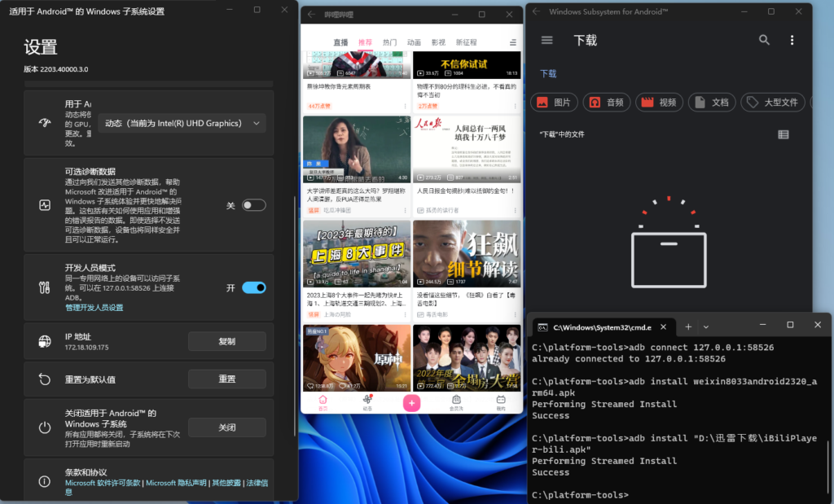Open bilibili channel list menu icon
The height and width of the screenshot is (504, 834).
(513, 42)
